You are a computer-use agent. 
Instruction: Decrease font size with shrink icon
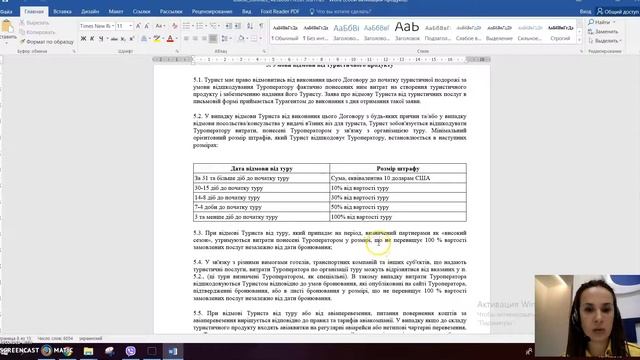[147, 26]
